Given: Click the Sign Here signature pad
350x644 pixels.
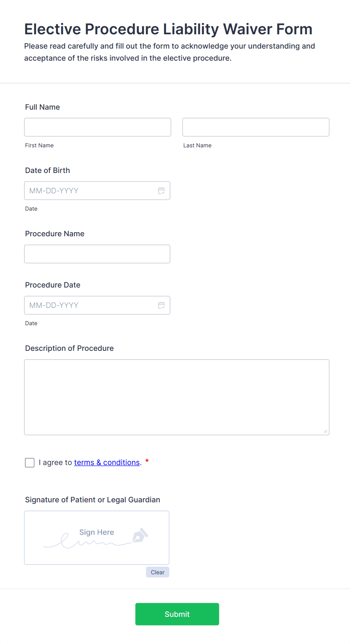Looking at the screenshot, I should click(x=96, y=538).
